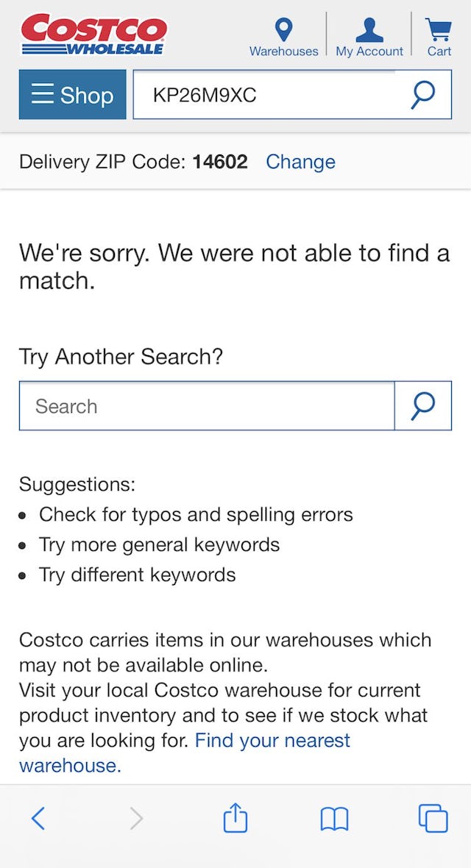471x868 pixels.
Task: Show open tabs using the stacked squares icon
Action: tap(433, 817)
